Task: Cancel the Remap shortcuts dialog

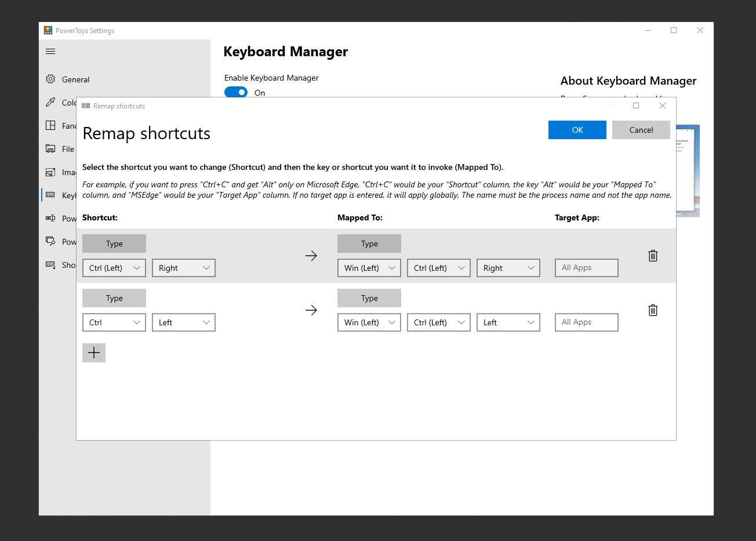Action: click(x=641, y=130)
